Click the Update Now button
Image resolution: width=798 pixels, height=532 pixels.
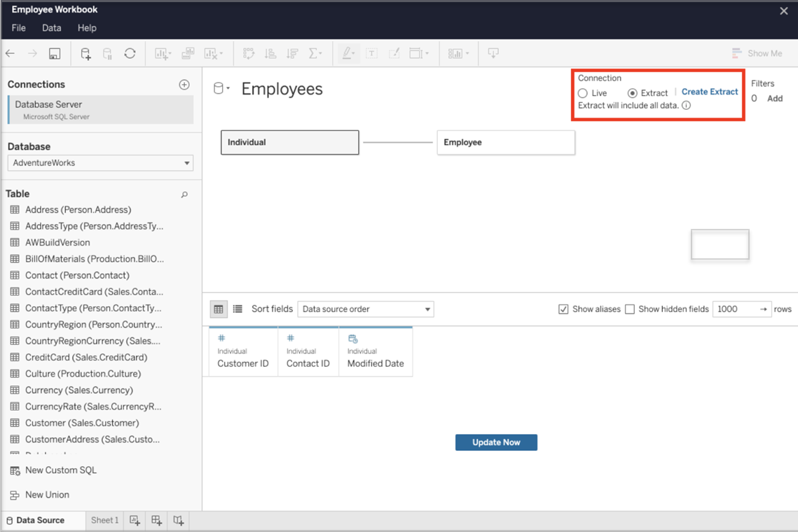pos(496,442)
